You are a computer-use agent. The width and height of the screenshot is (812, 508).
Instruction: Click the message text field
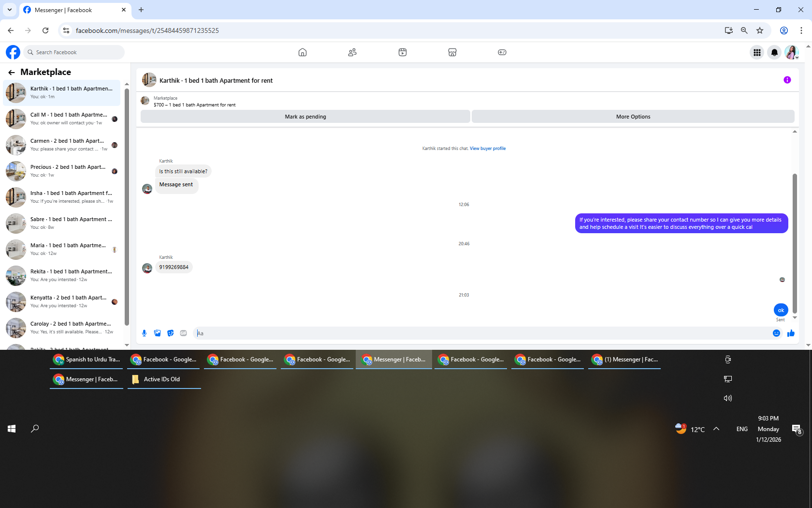tap(483, 333)
